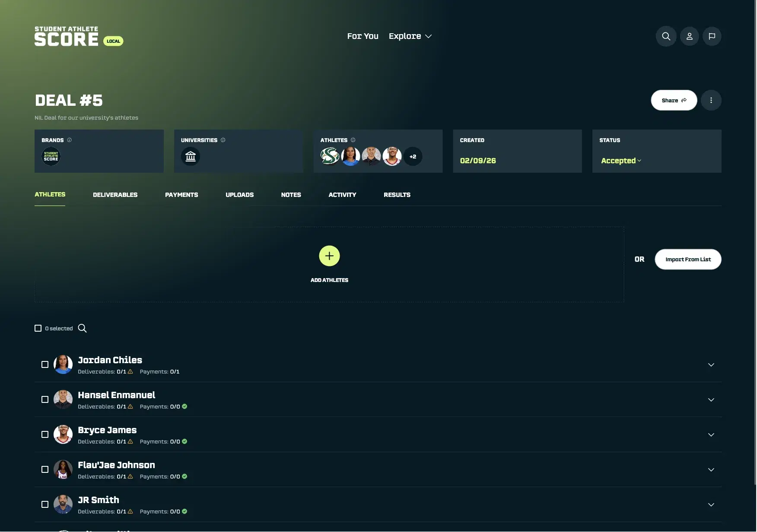Check the Jordan Chiles checkbox
The image size is (757, 532).
[45, 364]
